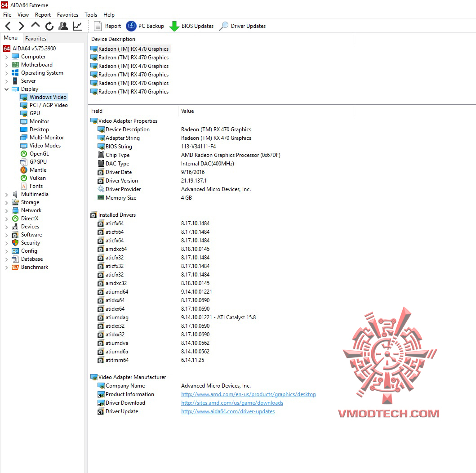Expand the Computer tree node
This screenshot has height=473, width=476.
6,57
